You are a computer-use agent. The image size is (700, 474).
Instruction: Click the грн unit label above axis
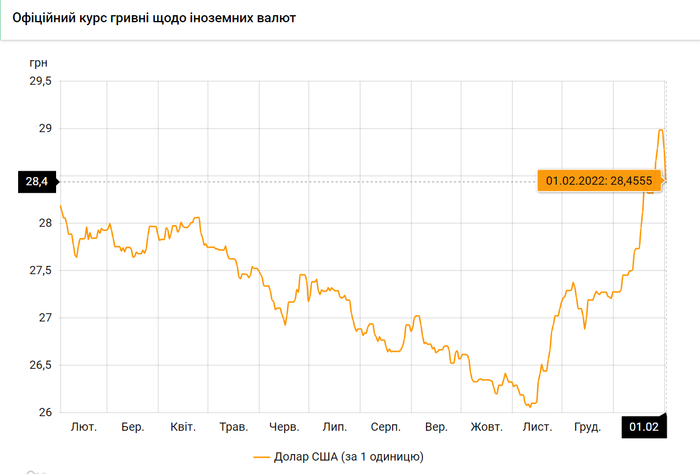(x=39, y=62)
